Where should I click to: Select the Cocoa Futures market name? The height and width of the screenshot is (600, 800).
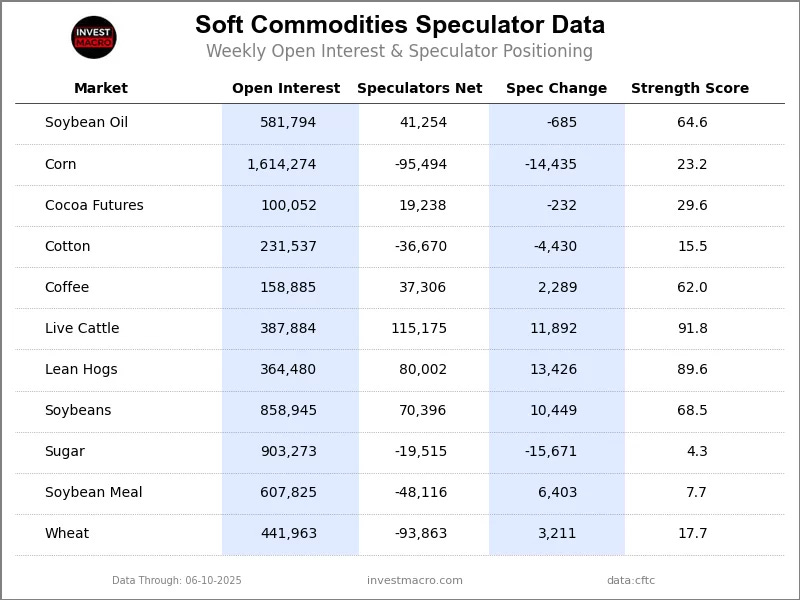pyautogui.click(x=94, y=205)
